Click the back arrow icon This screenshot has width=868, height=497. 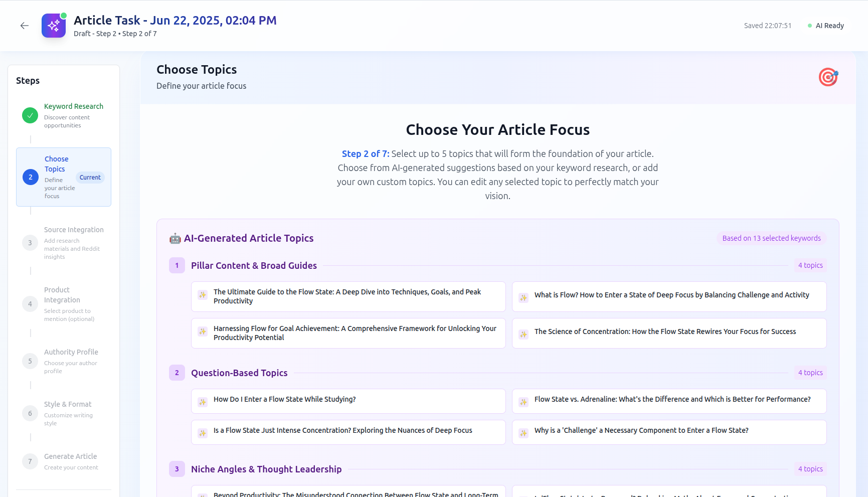tap(25, 26)
